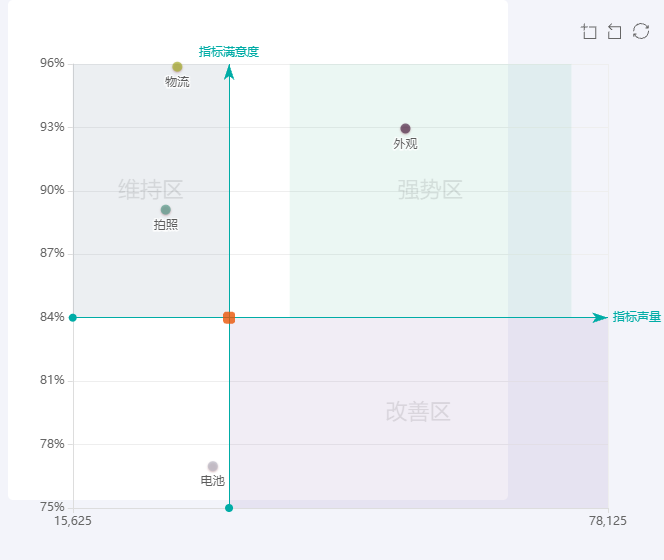Click the 78,125 x-axis maximum label
The height and width of the screenshot is (560, 664).
pos(608,521)
